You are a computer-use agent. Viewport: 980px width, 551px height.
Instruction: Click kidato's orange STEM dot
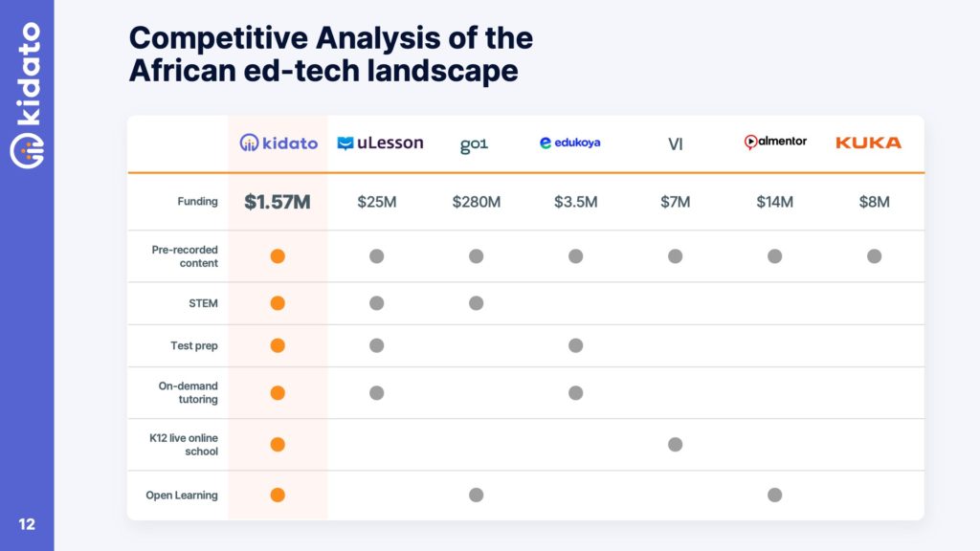pos(278,303)
